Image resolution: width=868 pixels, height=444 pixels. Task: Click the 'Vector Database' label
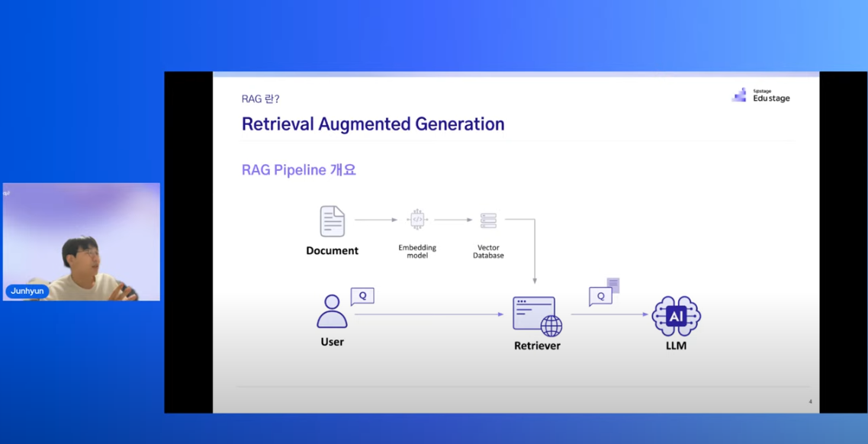click(488, 251)
